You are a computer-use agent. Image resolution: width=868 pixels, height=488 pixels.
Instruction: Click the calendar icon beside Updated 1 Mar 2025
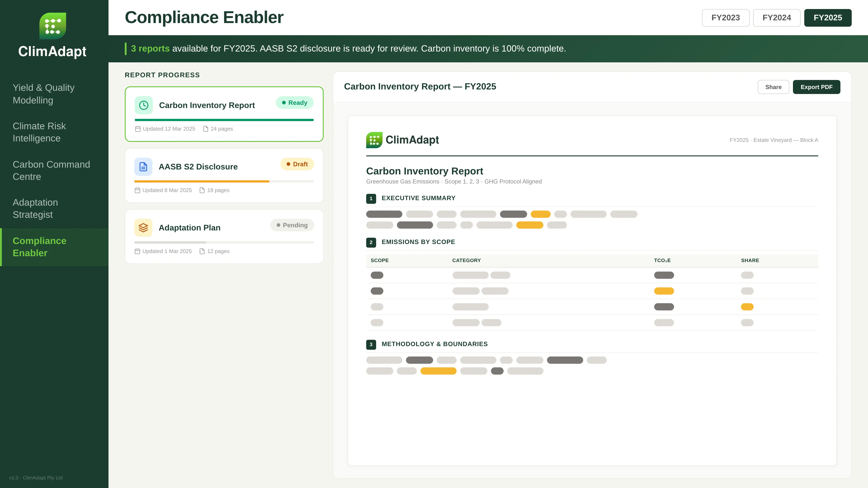pos(137,251)
